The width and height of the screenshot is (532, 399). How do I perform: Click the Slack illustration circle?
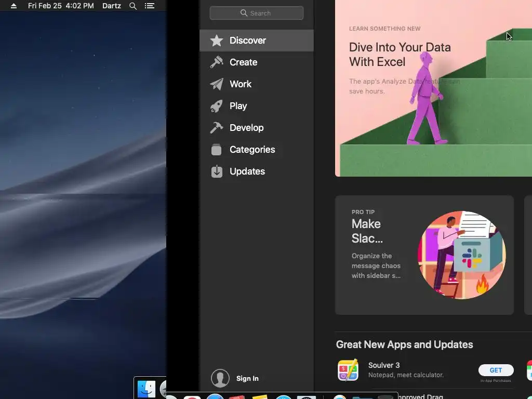(461, 255)
